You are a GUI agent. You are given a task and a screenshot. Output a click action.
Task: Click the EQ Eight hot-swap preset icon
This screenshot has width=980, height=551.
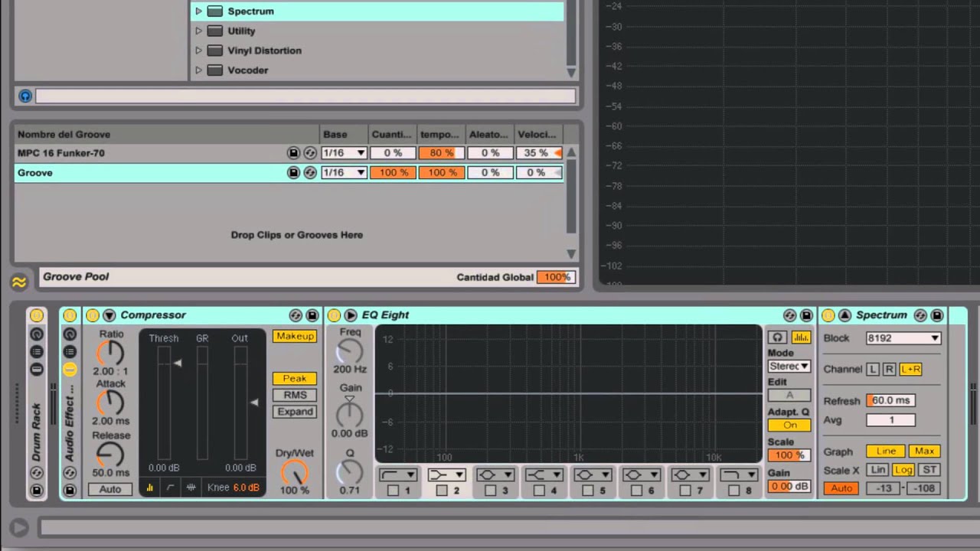tap(790, 315)
